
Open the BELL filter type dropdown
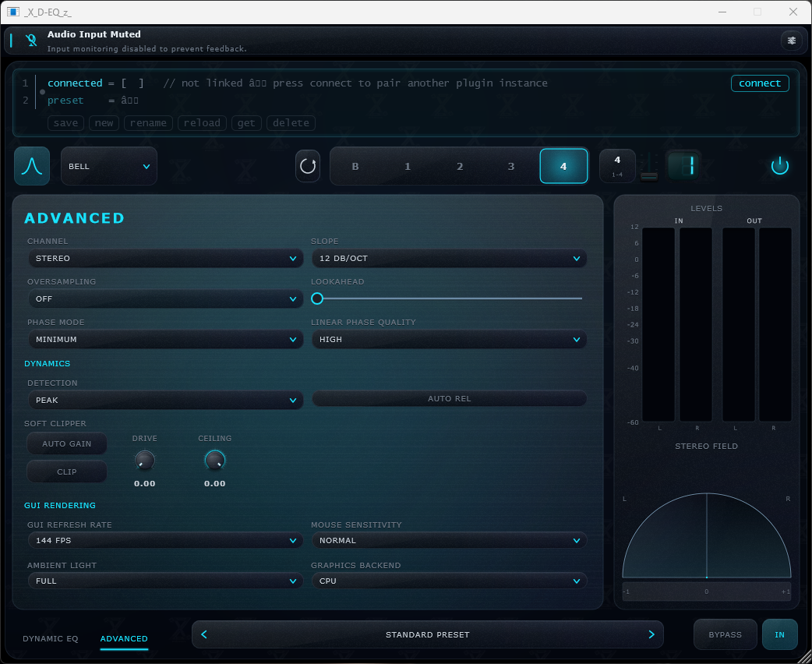click(109, 166)
